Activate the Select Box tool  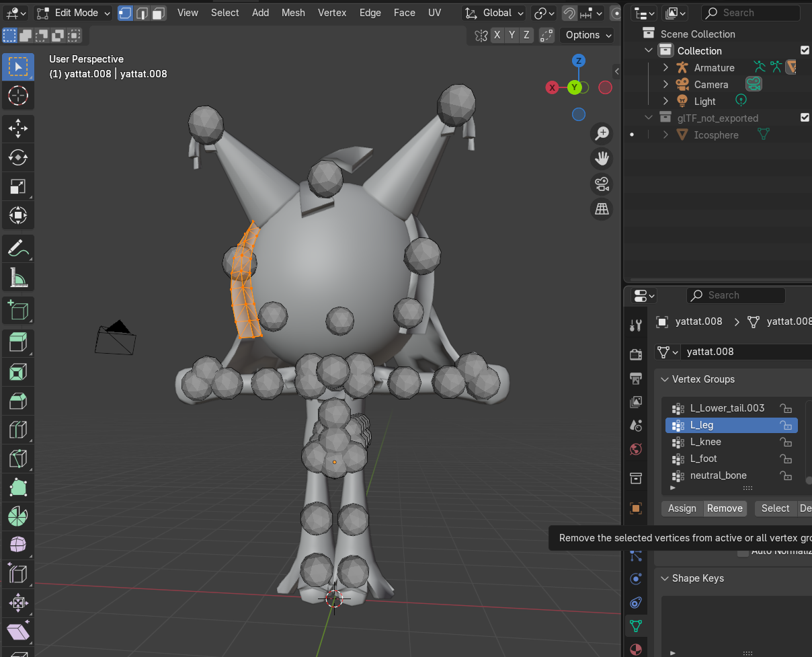point(18,67)
